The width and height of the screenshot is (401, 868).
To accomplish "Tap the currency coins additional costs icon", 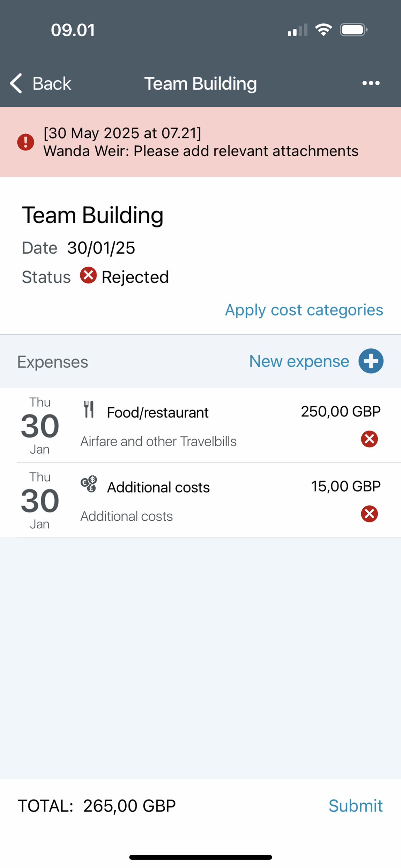I will tap(89, 484).
